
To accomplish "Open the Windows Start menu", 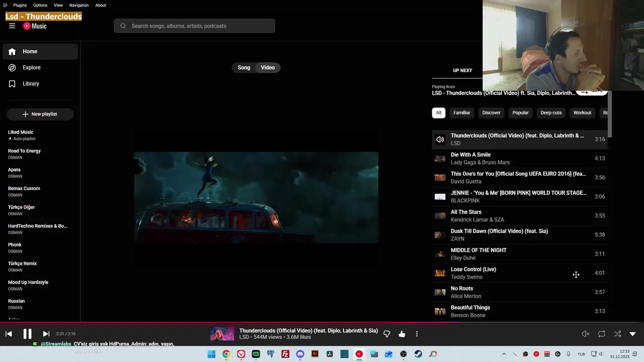I will click(211, 354).
